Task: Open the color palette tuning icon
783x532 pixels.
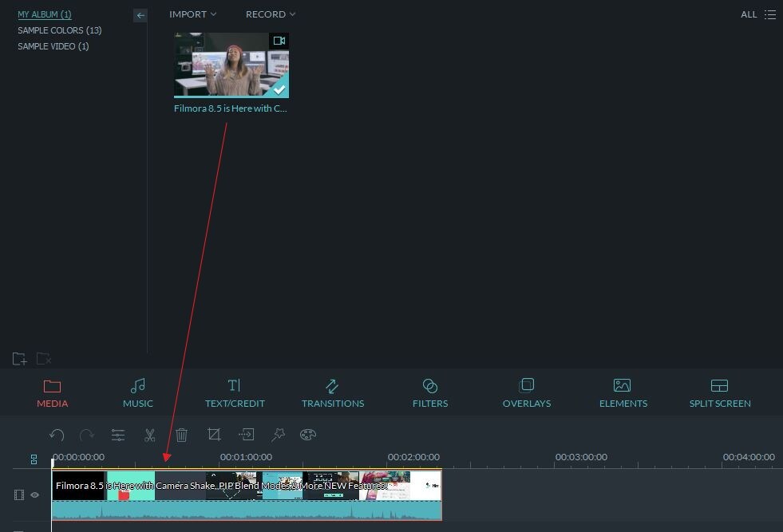Action: (308, 434)
